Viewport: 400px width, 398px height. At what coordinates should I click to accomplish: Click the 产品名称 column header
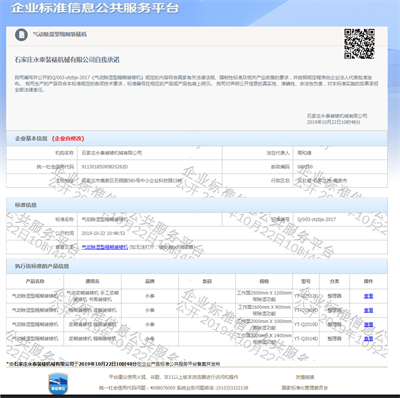(x=35, y=281)
